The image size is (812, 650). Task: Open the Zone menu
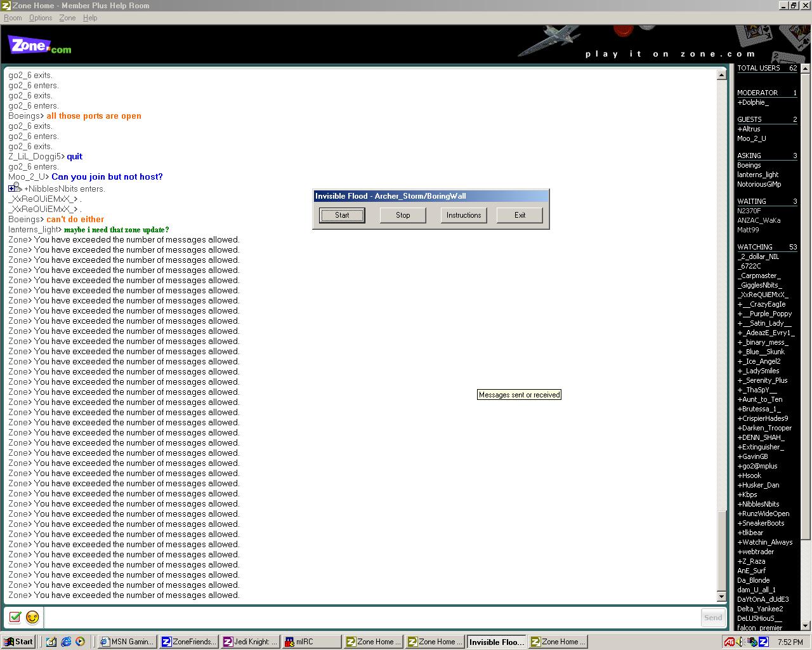point(67,18)
